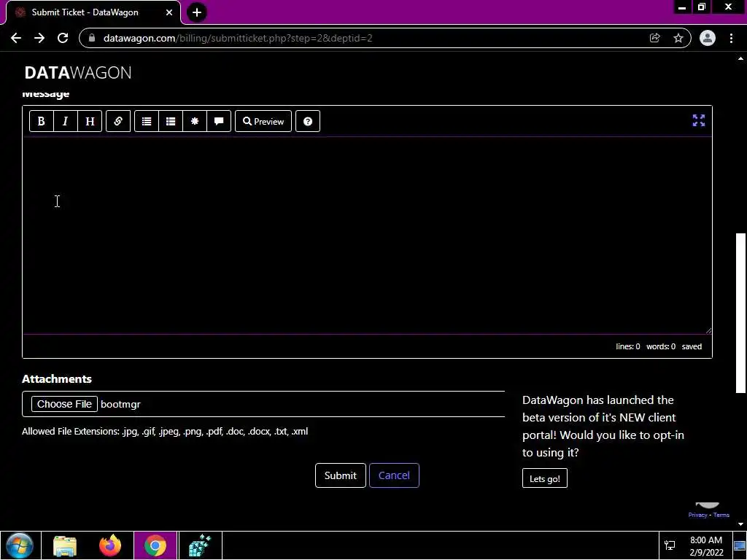
Task: Open the reCAPTCHA Privacy link
Action: point(697,515)
